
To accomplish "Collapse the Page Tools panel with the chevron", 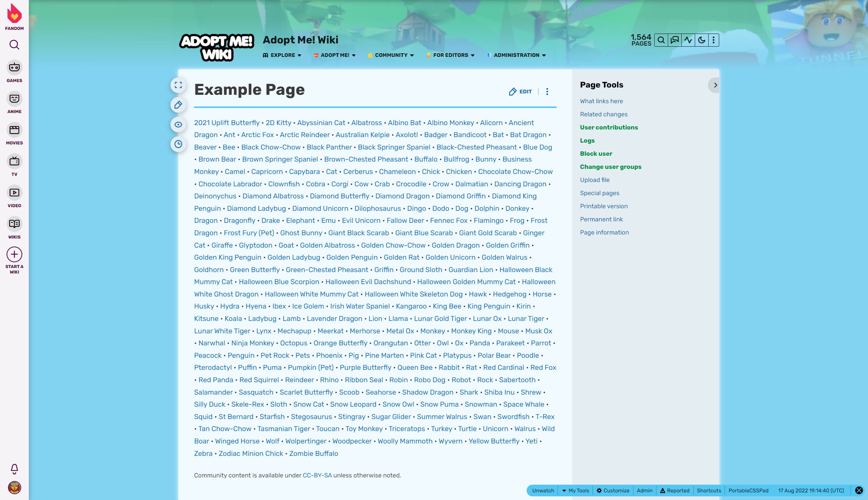I will coord(715,85).
